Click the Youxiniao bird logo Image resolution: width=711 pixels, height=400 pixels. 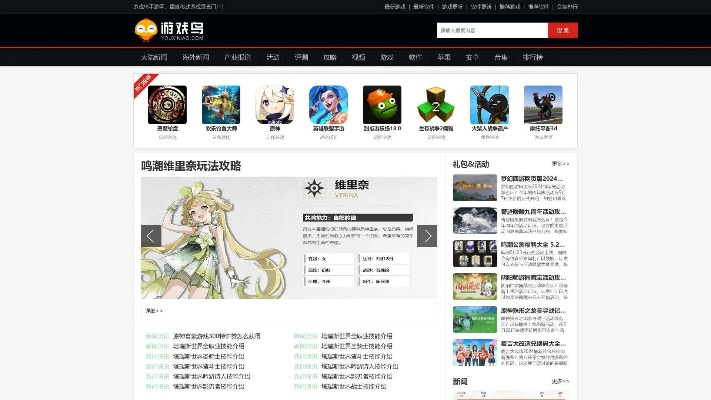(x=169, y=30)
